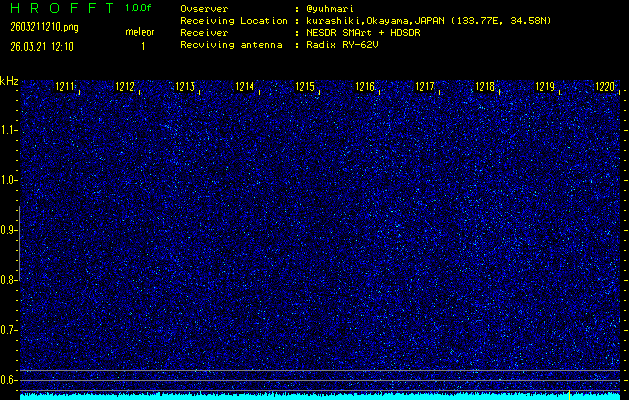Screen dimensions: 629x400
Task: Click the 1213 time axis label
Action: (185, 86)
